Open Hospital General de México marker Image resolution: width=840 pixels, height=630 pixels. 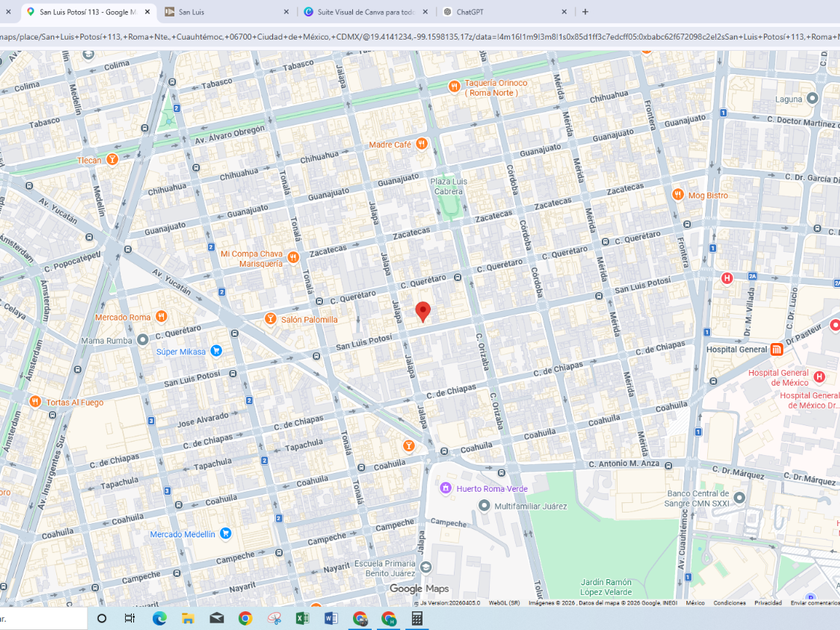pyautogui.click(x=819, y=377)
